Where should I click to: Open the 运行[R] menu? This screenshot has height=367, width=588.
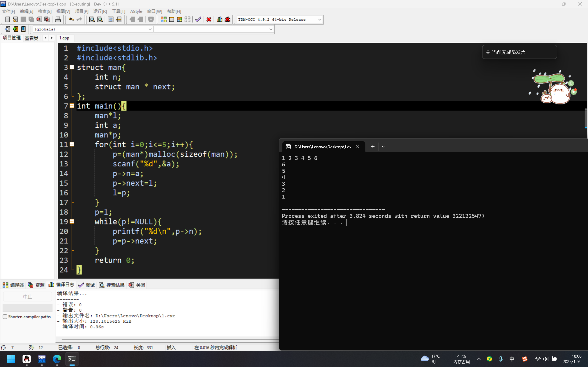pos(100,11)
